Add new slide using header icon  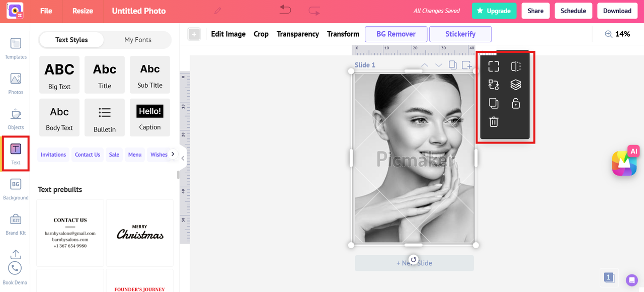coord(467,65)
